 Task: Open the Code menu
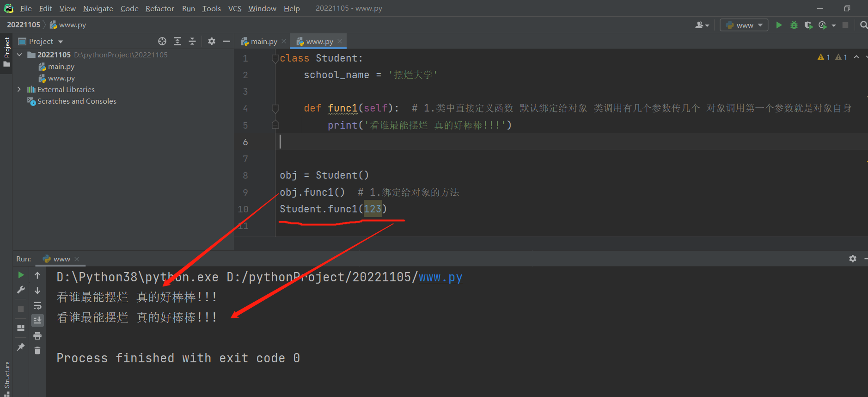coord(129,8)
